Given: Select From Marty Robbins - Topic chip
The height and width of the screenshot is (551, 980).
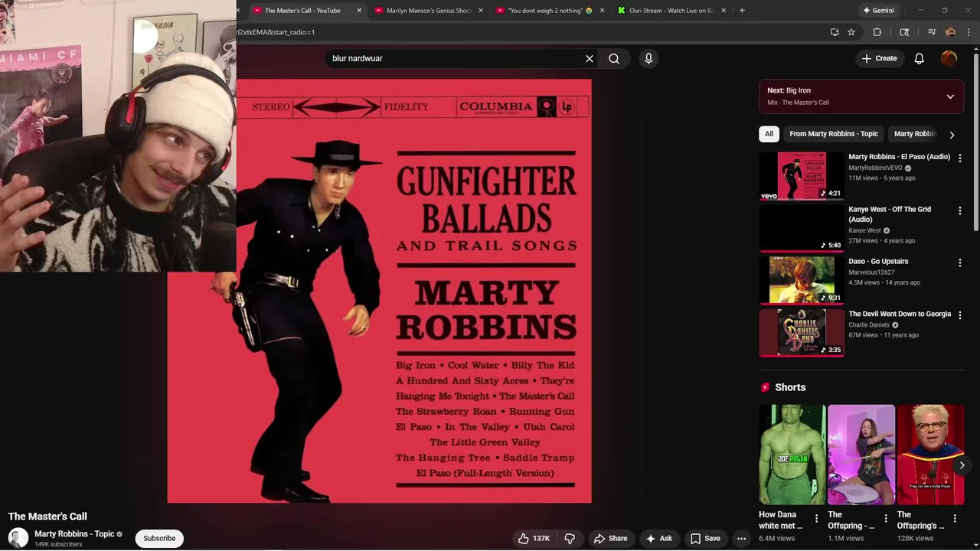Looking at the screenshot, I should 834,134.
